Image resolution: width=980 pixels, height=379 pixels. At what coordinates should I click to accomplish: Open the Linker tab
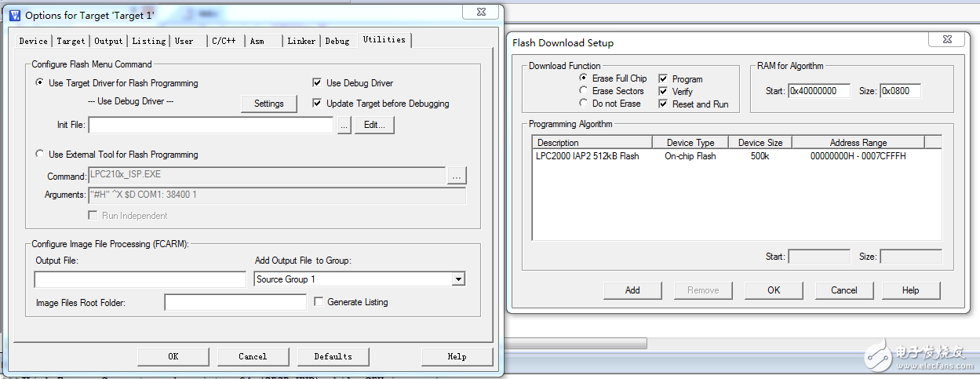(301, 41)
